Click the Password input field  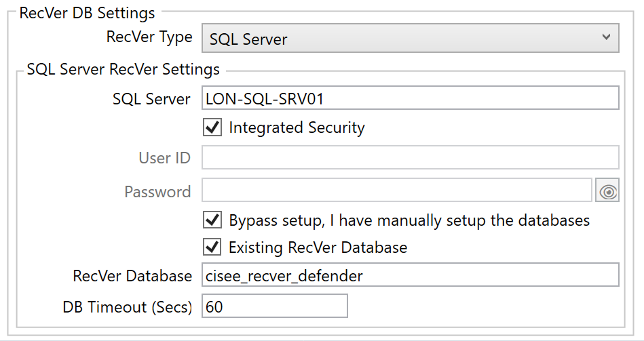(397, 190)
